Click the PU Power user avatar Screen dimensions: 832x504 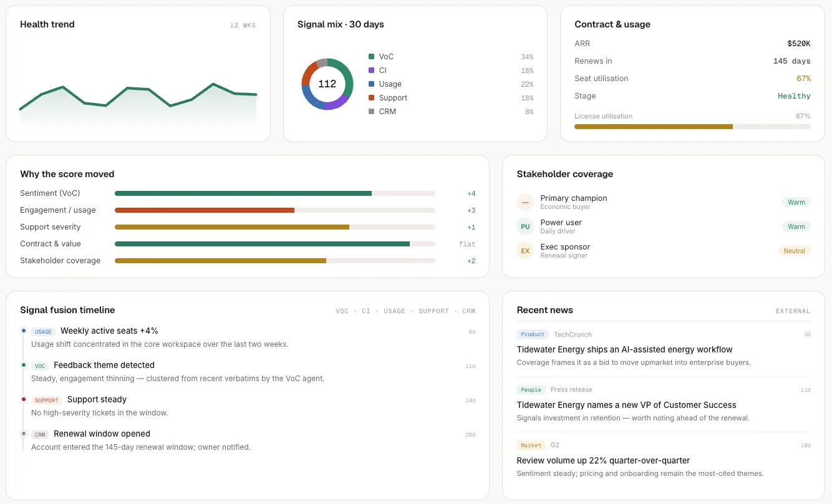coord(525,226)
